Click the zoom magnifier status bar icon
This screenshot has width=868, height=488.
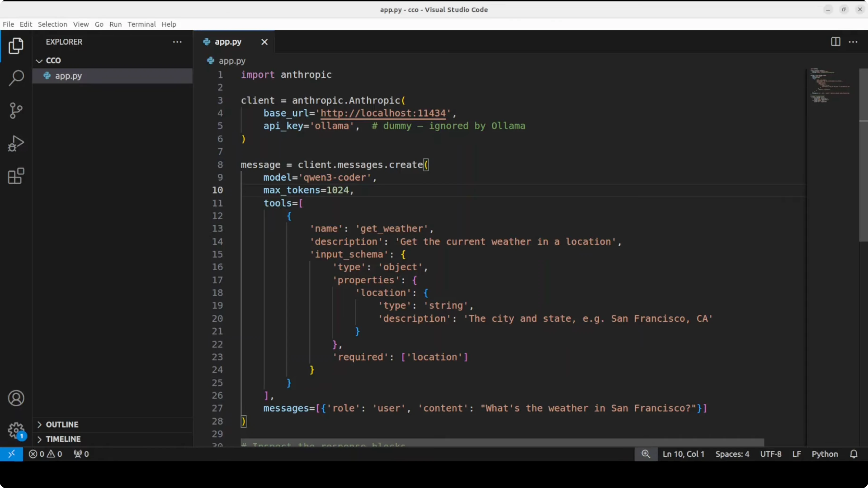click(646, 454)
